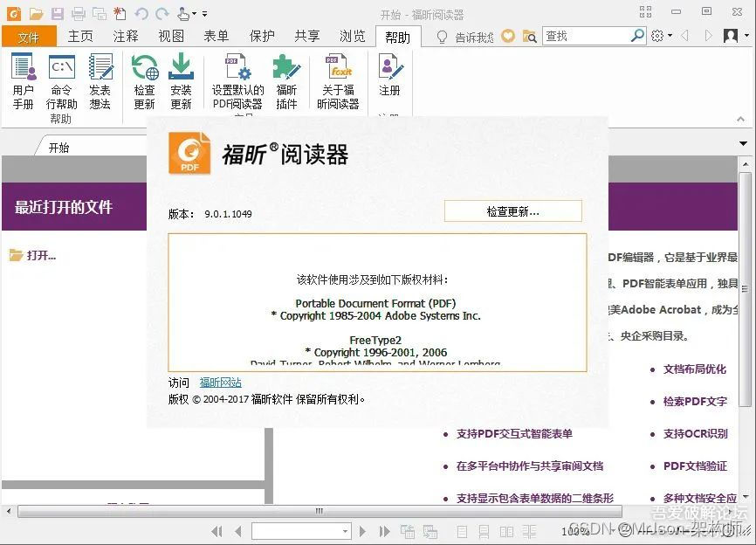The width and height of the screenshot is (756, 545).
Task: Click Install Update (安装更新) icon
Action: point(181,81)
